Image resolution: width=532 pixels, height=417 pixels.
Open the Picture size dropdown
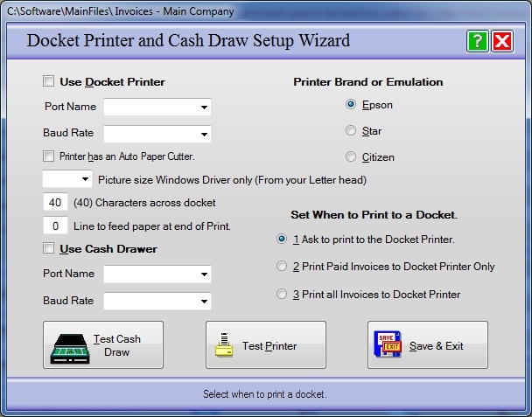tap(67, 179)
